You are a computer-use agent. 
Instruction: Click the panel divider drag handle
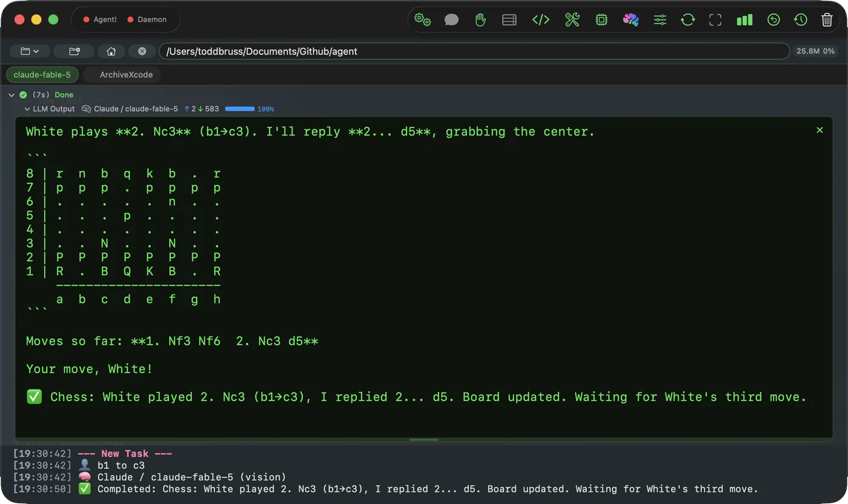click(x=424, y=439)
